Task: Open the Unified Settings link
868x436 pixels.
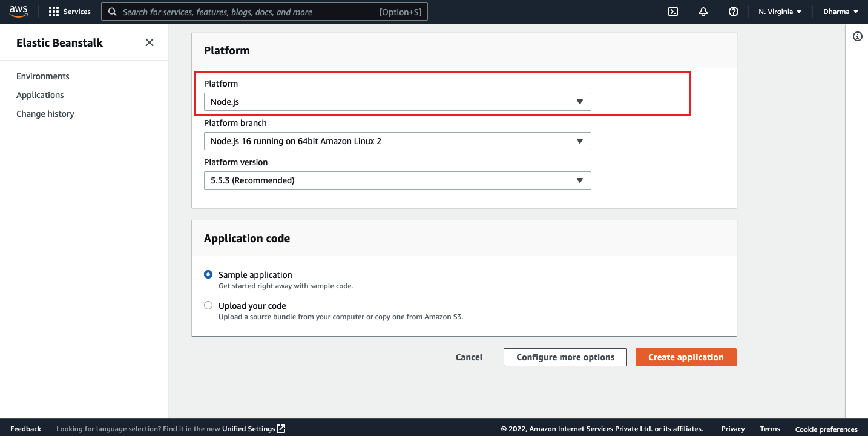Action: [x=249, y=429]
